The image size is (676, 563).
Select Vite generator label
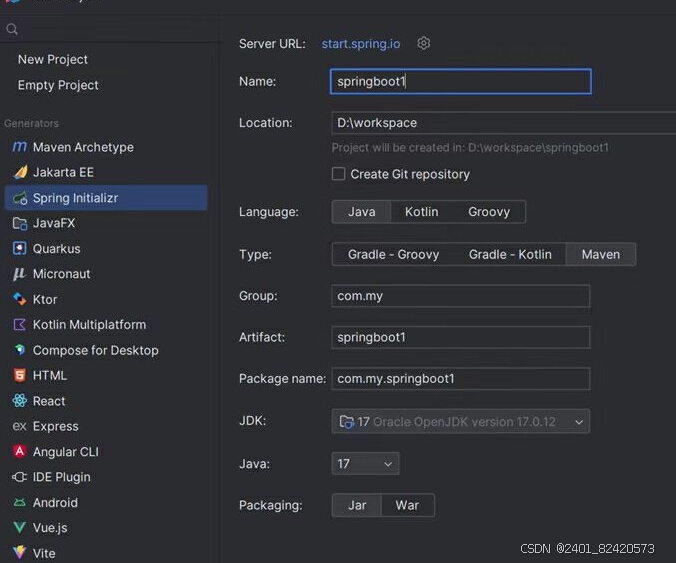click(44, 553)
